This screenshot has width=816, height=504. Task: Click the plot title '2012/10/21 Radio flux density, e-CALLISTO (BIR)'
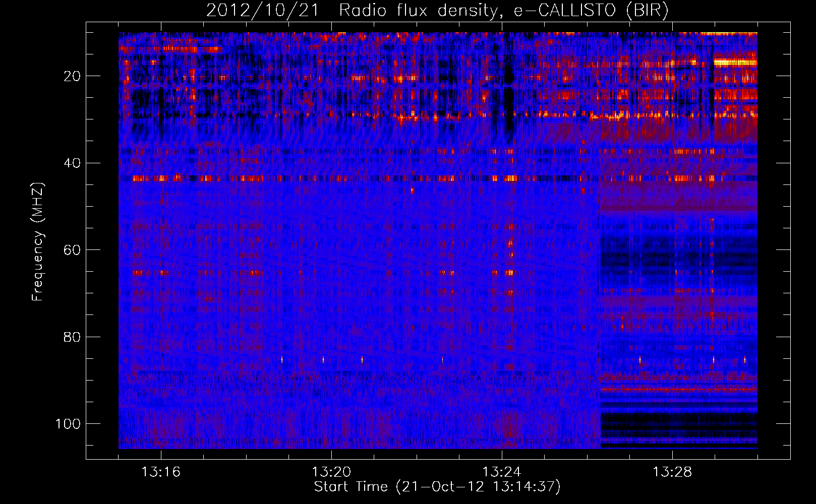pyautogui.click(x=437, y=11)
